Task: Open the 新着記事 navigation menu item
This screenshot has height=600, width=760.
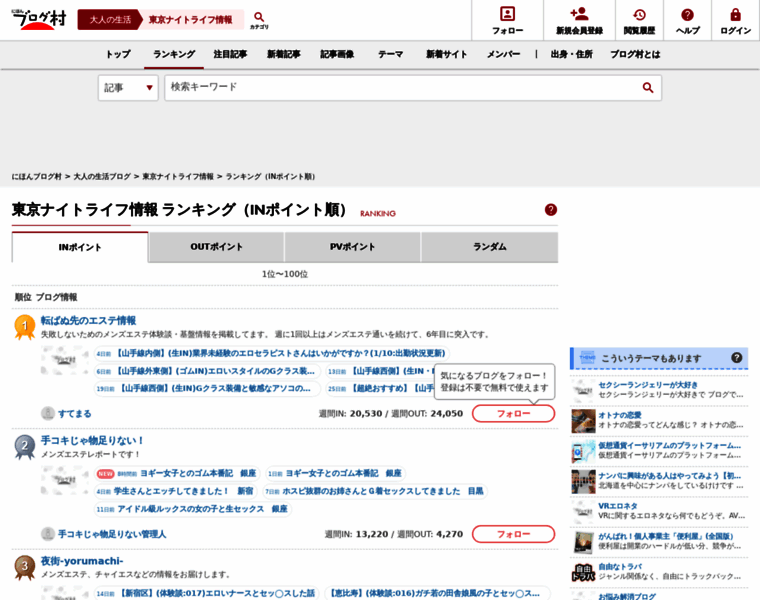Action: point(283,54)
